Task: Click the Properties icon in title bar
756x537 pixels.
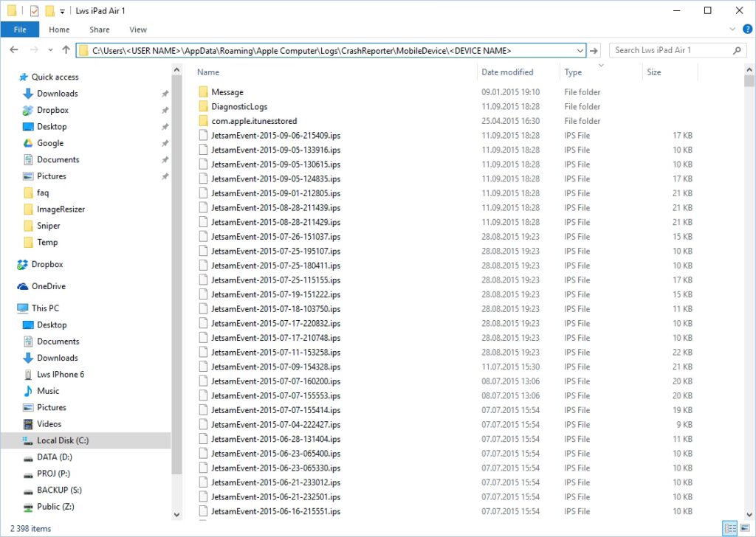Action: pyautogui.click(x=34, y=10)
